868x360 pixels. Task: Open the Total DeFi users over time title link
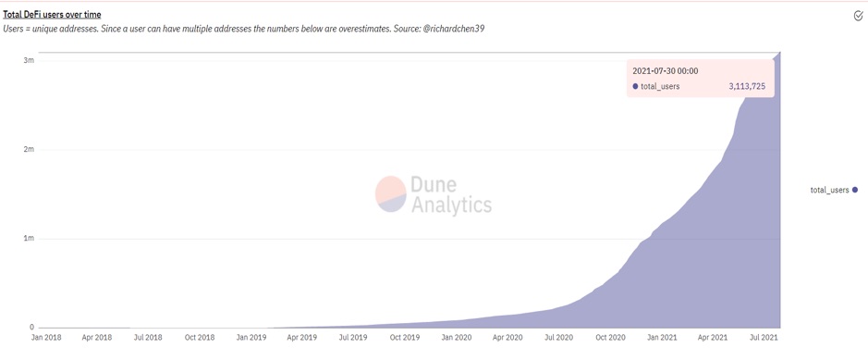pyautogui.click(x=52, y=15)
